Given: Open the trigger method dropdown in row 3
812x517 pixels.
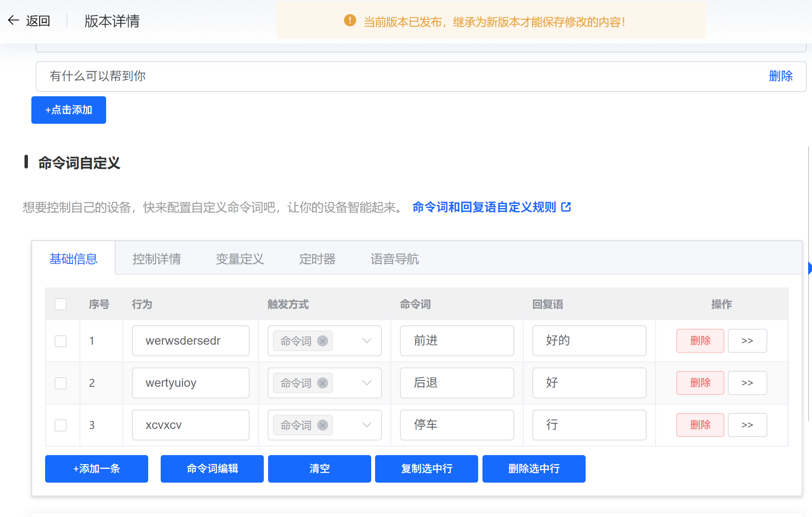Looking at the screenshot, I should click(366, 425).
